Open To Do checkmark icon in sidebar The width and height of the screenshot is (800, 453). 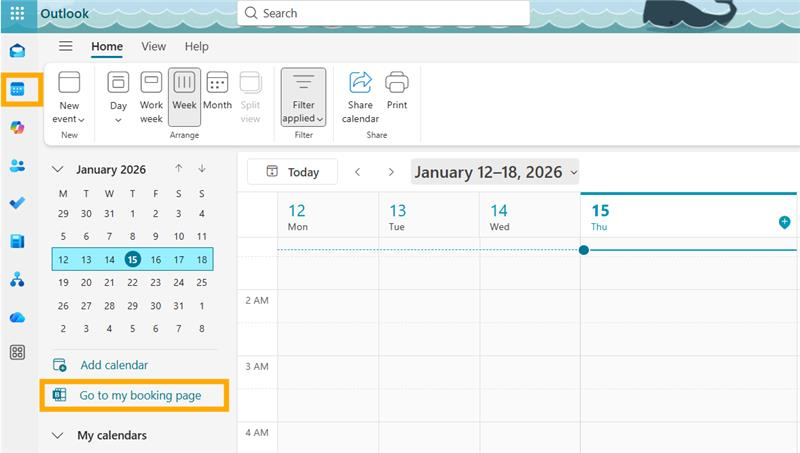(17, 203)
